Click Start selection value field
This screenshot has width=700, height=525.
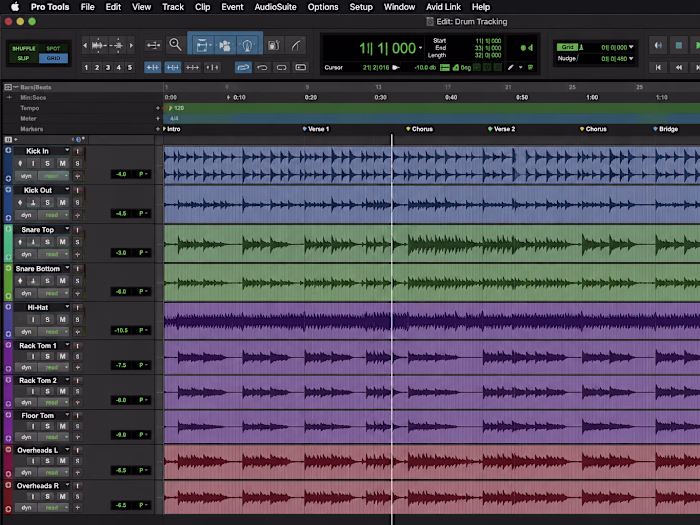pyautogui.click(x=488, y=41)
